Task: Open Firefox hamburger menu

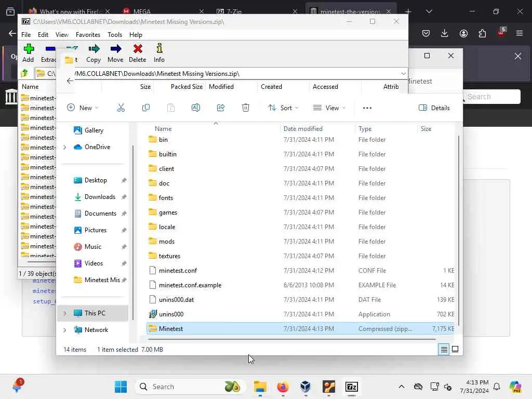Action: coord(520,33)
